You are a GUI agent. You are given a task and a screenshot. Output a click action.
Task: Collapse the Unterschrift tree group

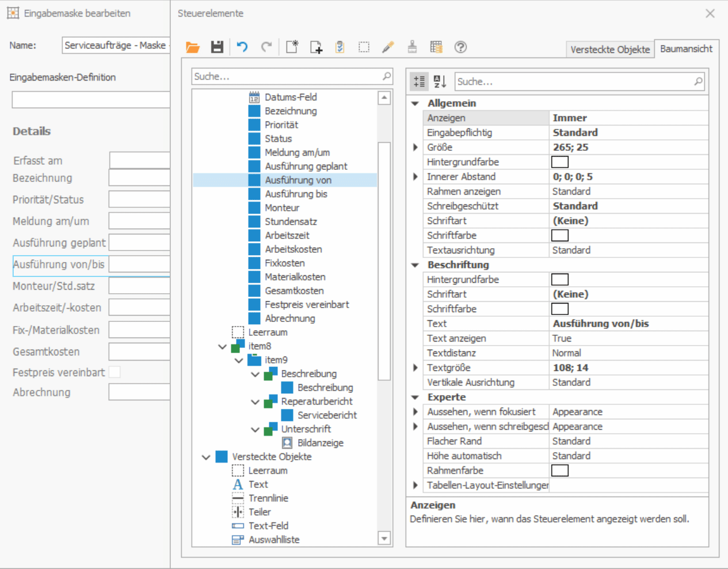[255, 430]
